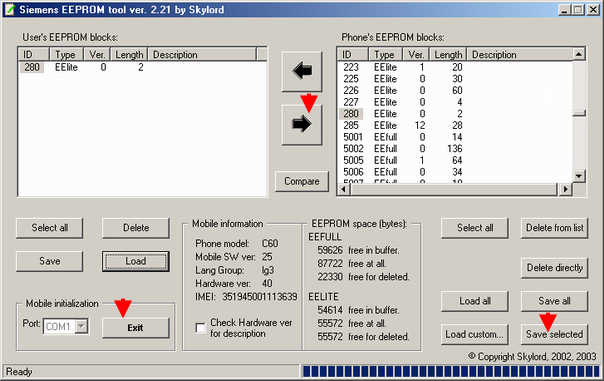604x381 pixels.
Task: Click Ver. column header in phone's blocks list
Action: coord(416,55)
